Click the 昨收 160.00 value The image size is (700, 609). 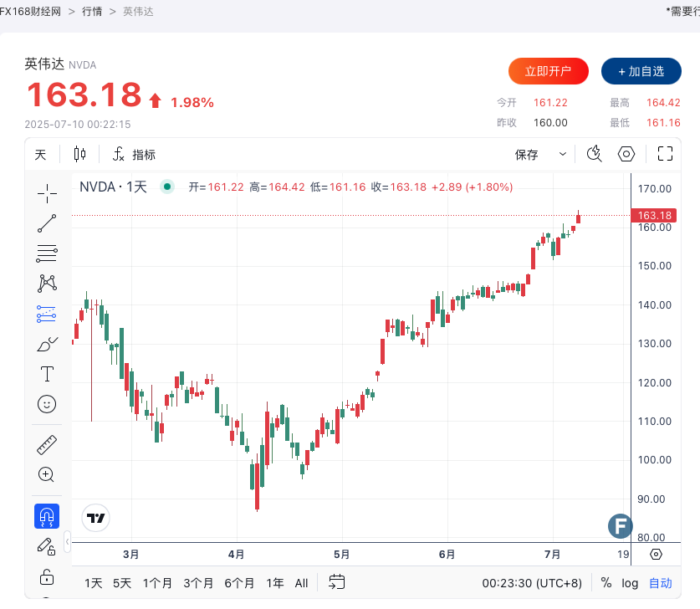point(550,123)
